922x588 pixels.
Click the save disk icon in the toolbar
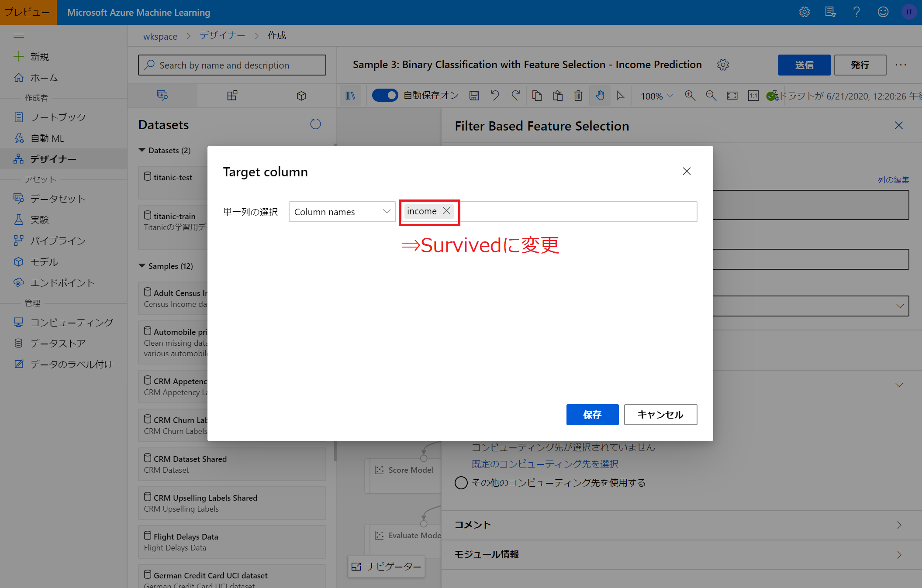pos(474,96)
